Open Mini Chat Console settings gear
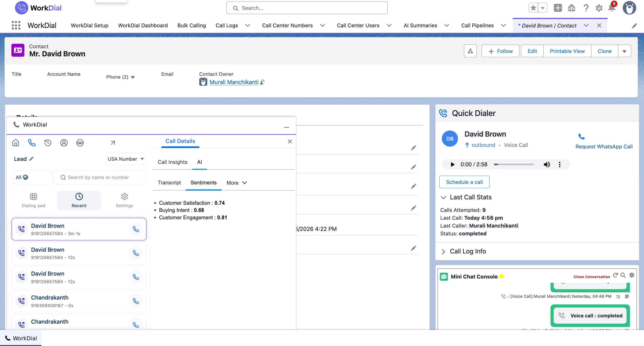Image resolution: width=644 pixels, height=346 pixels. click(x=632, y=275)
